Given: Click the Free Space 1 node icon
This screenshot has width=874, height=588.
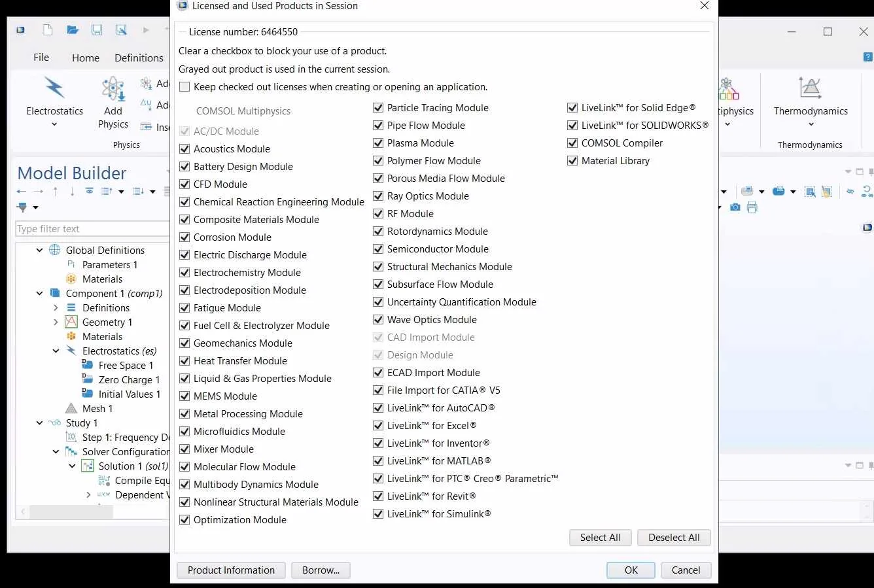Looking at the screenshot, I should (87, 365).
